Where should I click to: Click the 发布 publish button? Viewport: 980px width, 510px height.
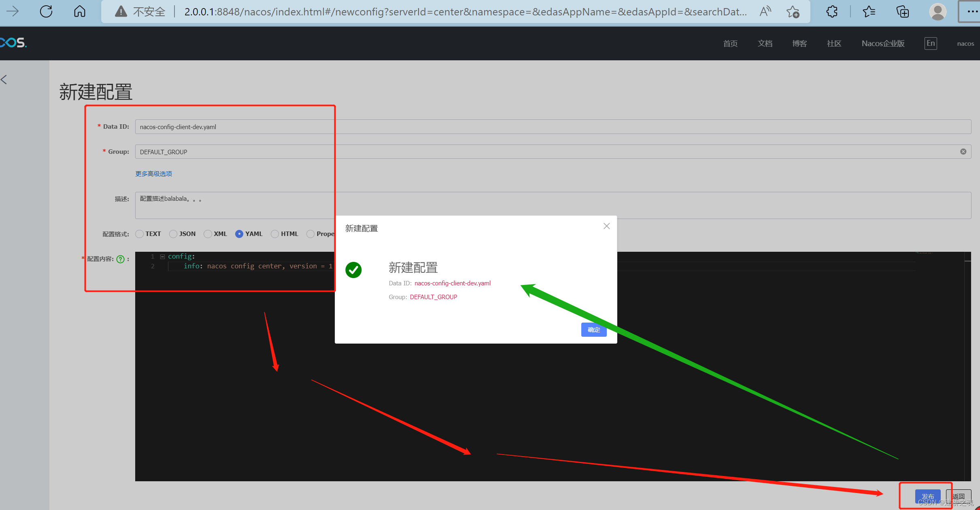(x=928, y=496)
